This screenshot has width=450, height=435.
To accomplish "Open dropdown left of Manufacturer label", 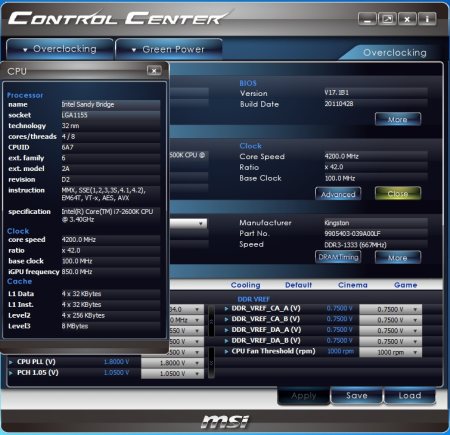I will click(x=188, y=223).
